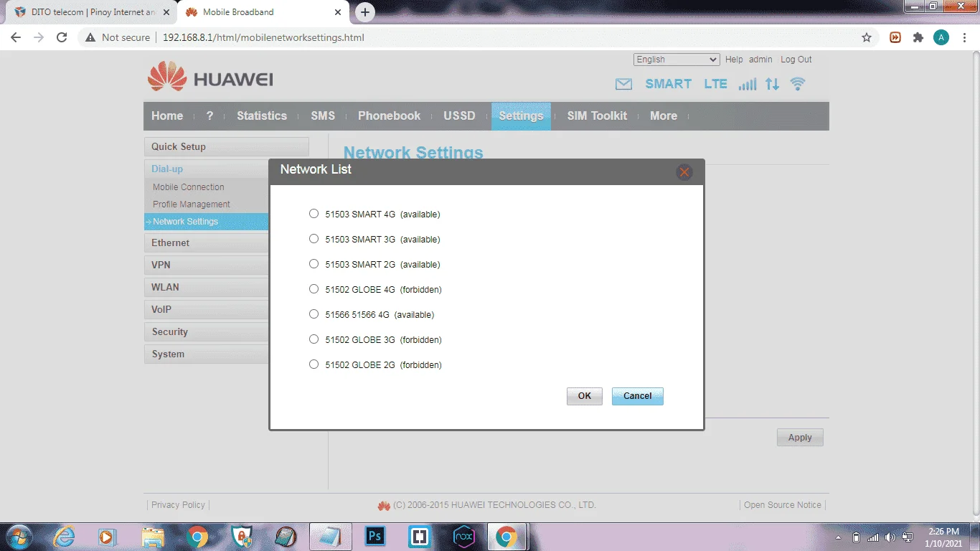Open Photoshop from the taskbar
The width and height of the screenshot is (980, 551).
[x=375, y=537]
